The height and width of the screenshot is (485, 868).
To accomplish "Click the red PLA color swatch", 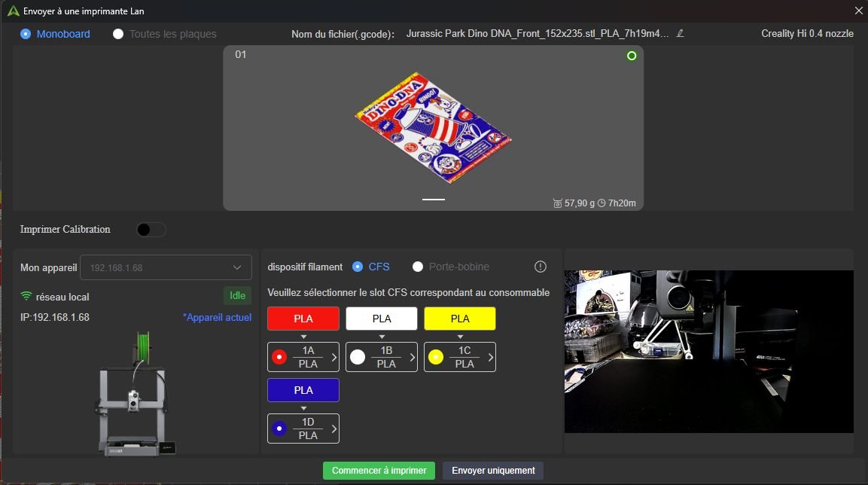I will [x=303, y=319].
